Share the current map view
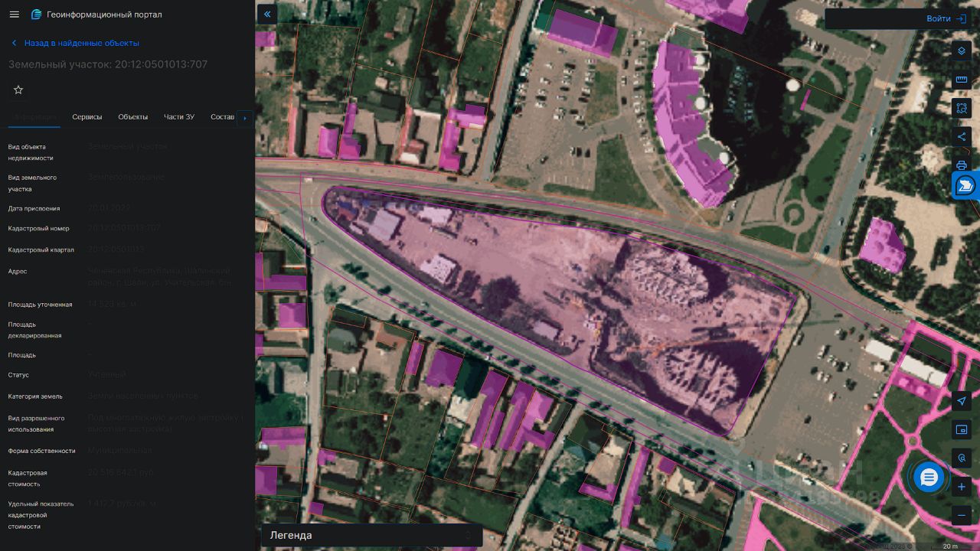The width and height of the screenshot is (980, 551). [962, 137]
